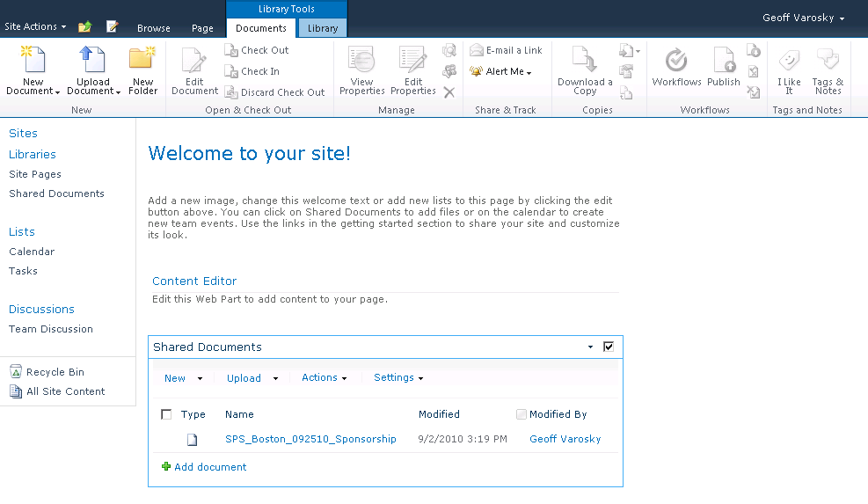The height and width of the screenshot is (504, 868).
Task: Click the New Document ribbon icon
Action: 33,60
